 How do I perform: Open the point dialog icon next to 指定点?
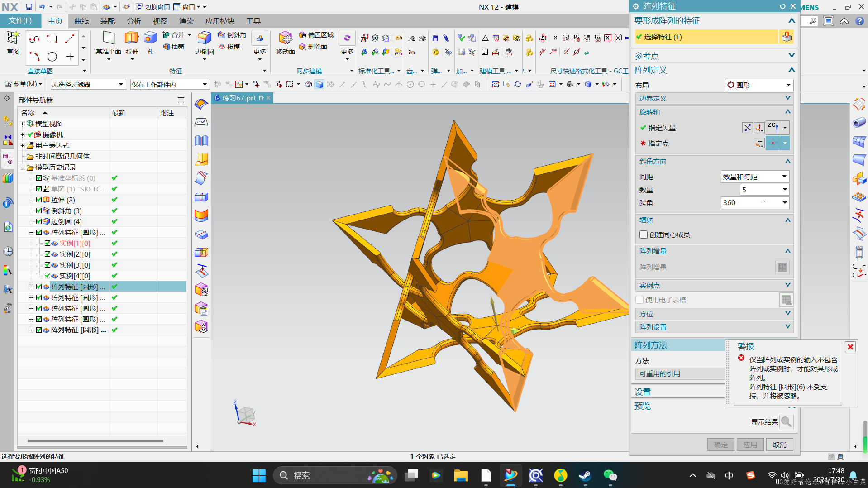click(759, 144)
